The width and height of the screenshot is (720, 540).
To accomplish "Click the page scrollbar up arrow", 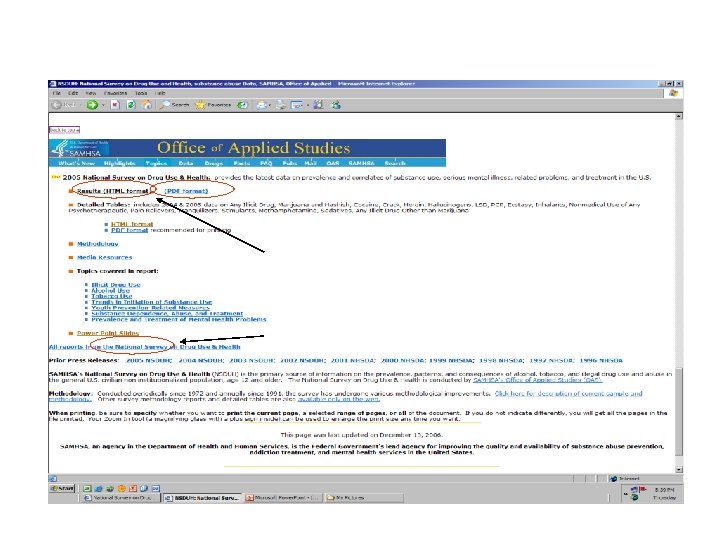I will [679, 117].
